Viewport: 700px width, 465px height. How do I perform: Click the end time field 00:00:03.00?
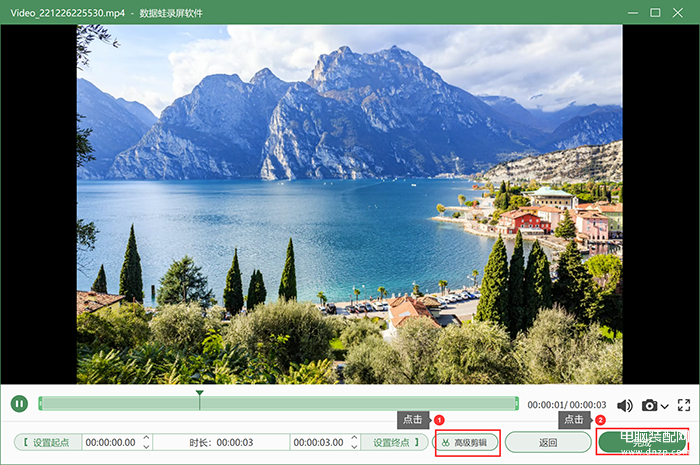coord(319,442)
